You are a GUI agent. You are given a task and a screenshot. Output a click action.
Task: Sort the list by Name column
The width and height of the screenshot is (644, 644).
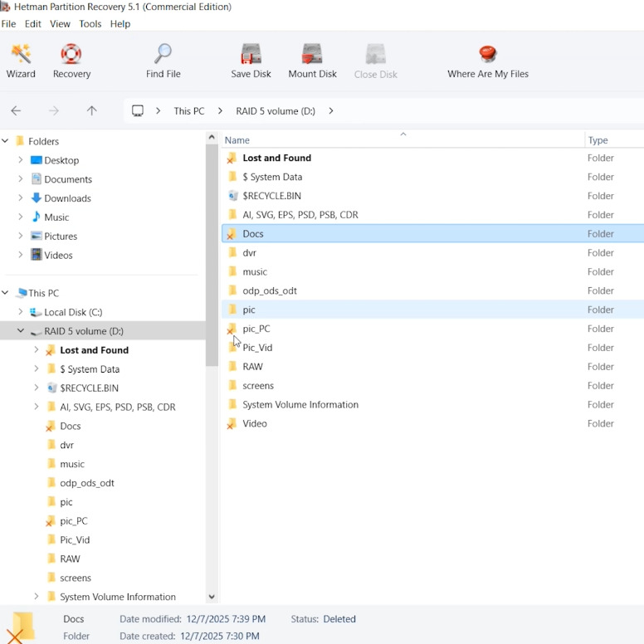[x=402, y=140]
